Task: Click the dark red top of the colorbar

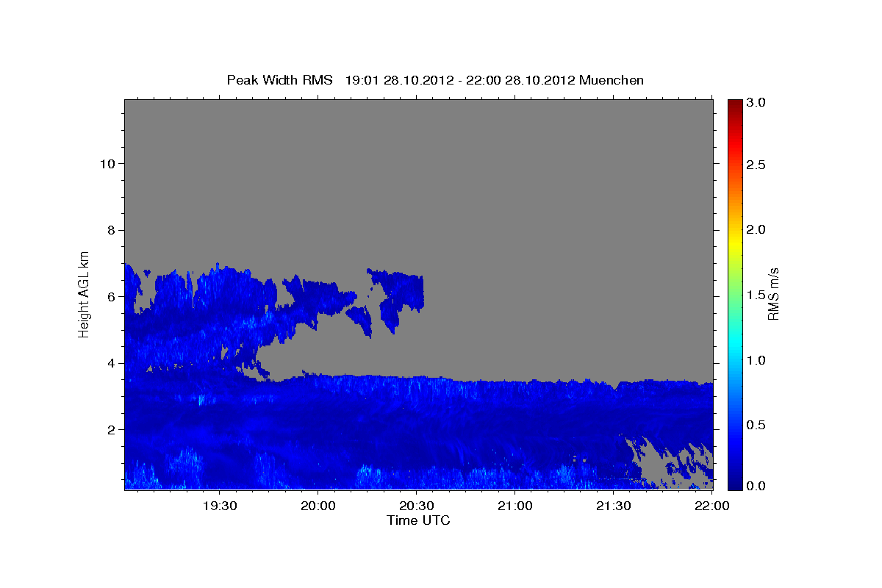Action: tap(735, 105)
